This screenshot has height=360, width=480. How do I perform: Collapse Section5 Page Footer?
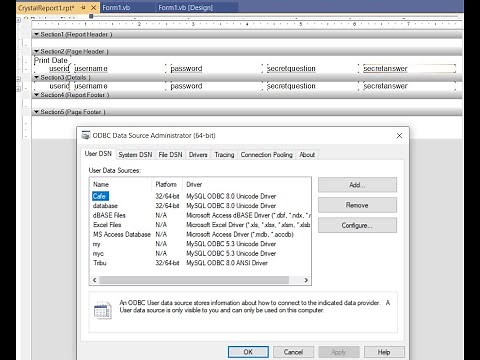[x=37, y=112]
